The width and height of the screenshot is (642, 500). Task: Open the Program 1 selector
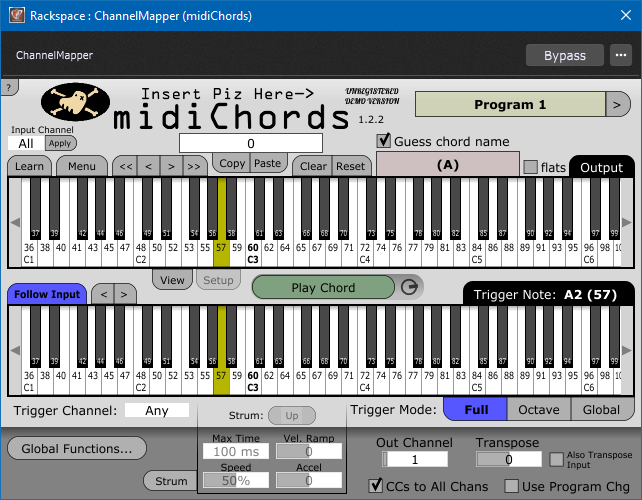[x=510, y=104]
